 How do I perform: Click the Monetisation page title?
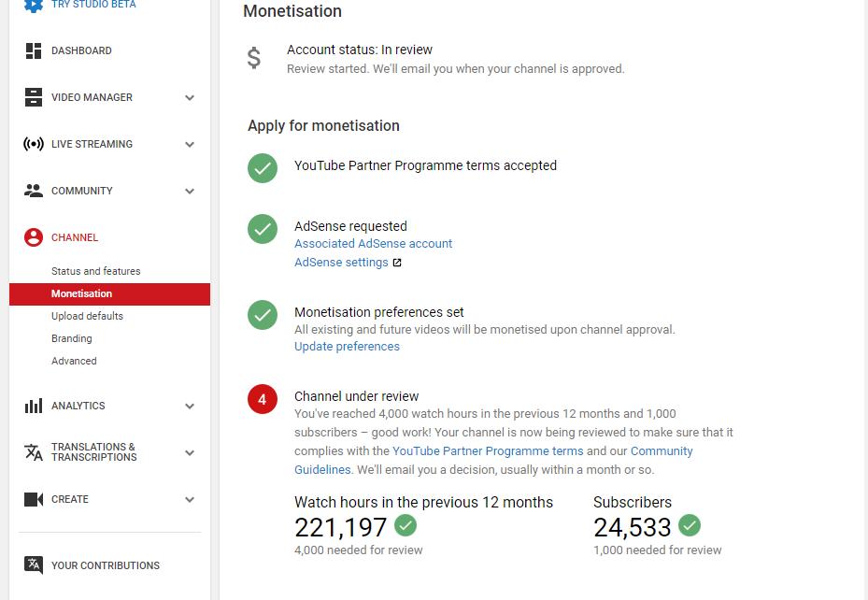pos(292,11)
